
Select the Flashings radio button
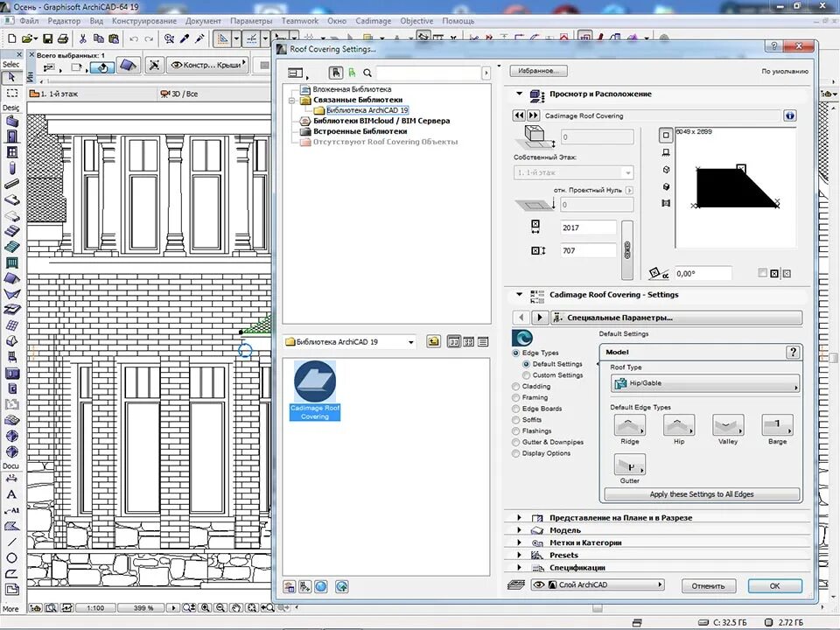click(x=516, y=431)
